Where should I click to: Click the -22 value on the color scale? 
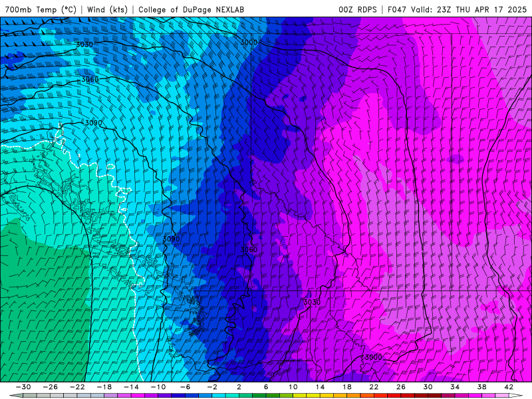77,387
